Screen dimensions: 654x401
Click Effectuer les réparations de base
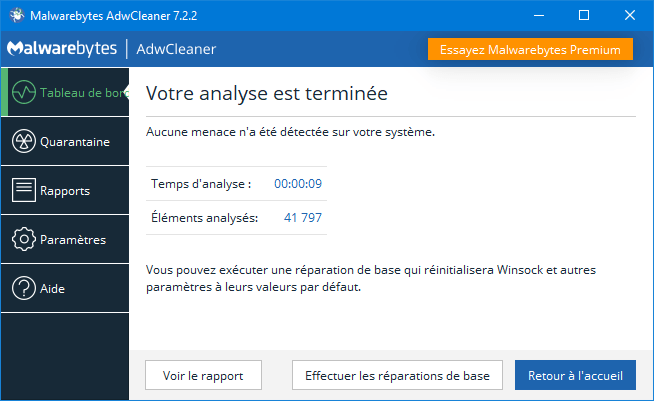tap(397, 375)
